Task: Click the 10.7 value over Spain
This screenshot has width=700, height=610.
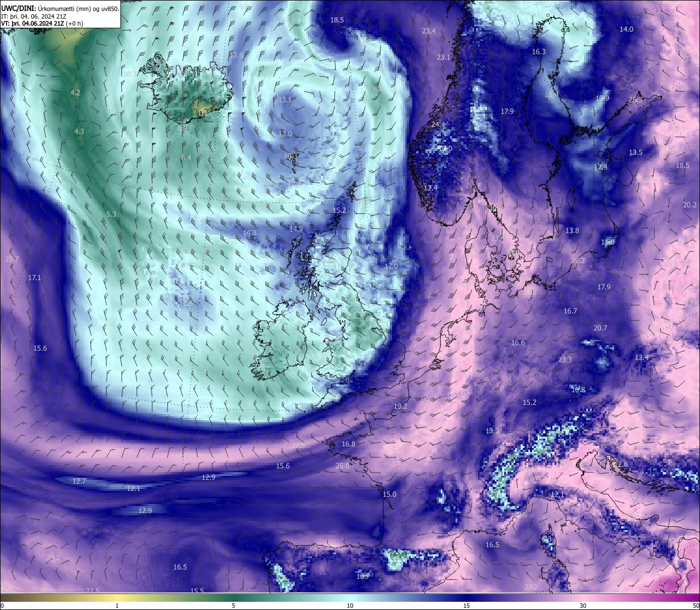Action: pyautogui.click(x=363, y=576)
